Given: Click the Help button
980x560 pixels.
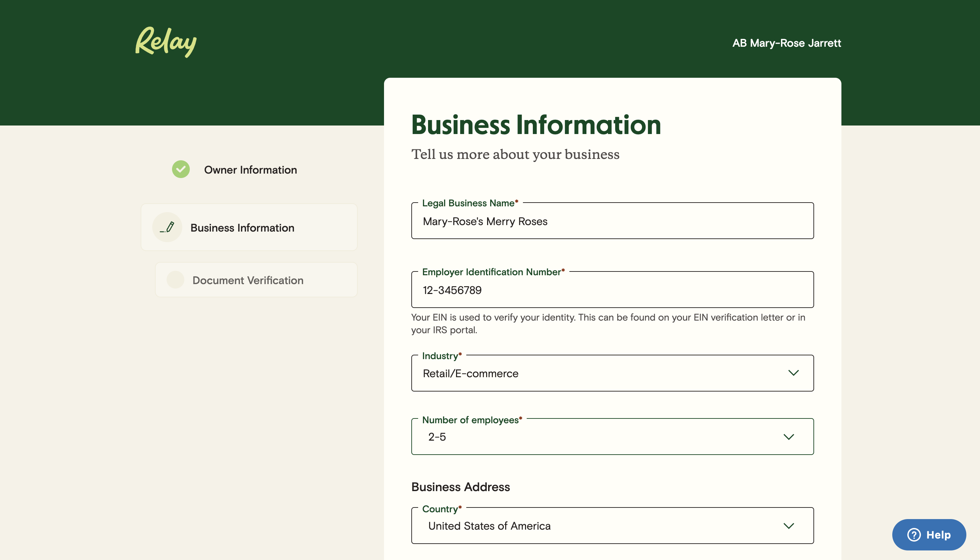Looking at the screenshot, I should point(929,535).
